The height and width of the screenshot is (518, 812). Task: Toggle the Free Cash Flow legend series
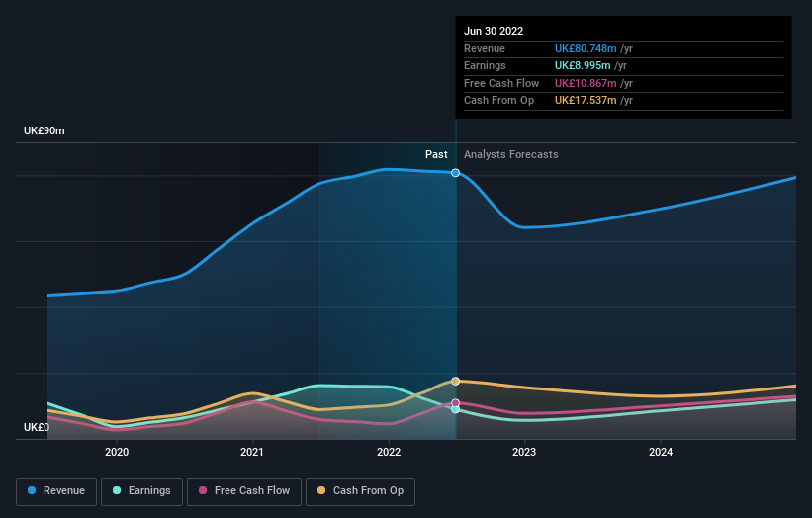pyautogui.click(x=244, y=491)
